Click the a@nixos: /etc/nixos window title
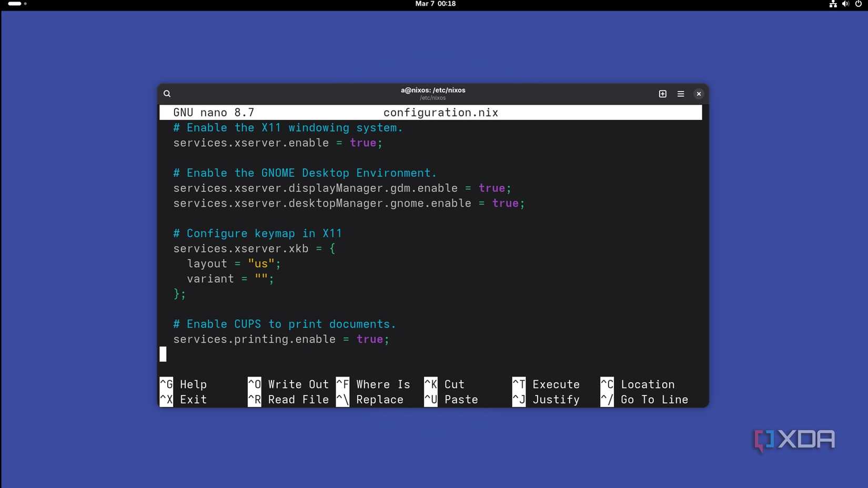The width and height of the screenshot is (868, 488). [x=433, y=90]
